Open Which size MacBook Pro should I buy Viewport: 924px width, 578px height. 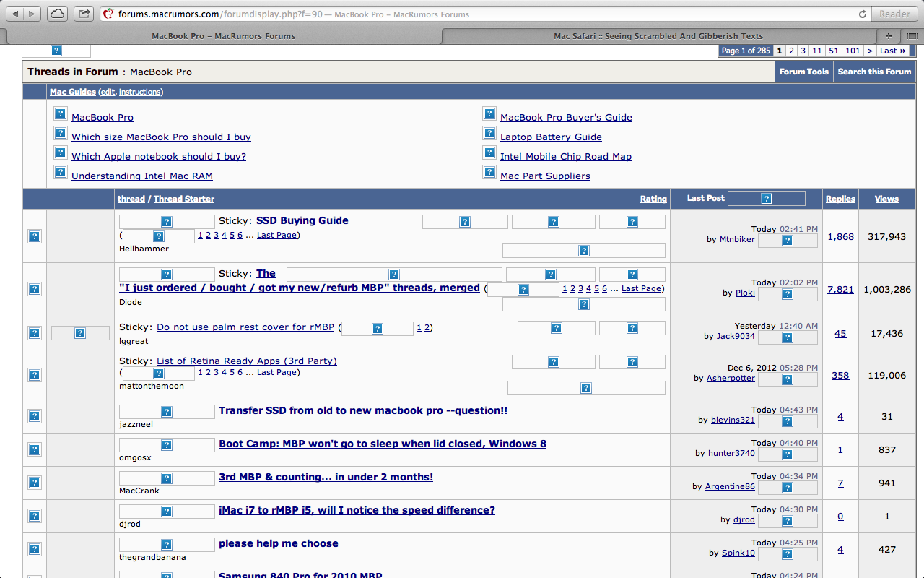pos(161,137)
